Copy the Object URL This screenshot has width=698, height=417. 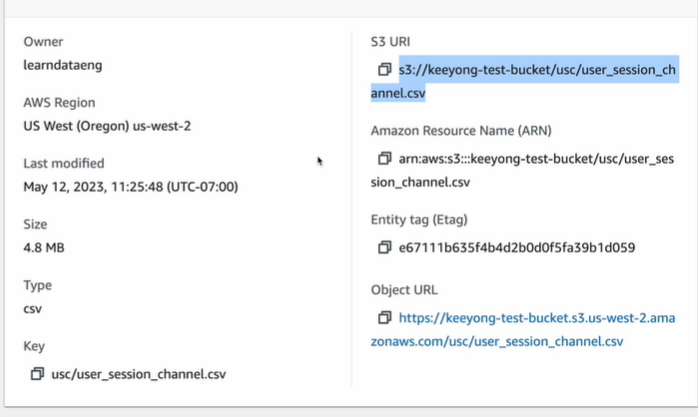(x=385, y=318)
